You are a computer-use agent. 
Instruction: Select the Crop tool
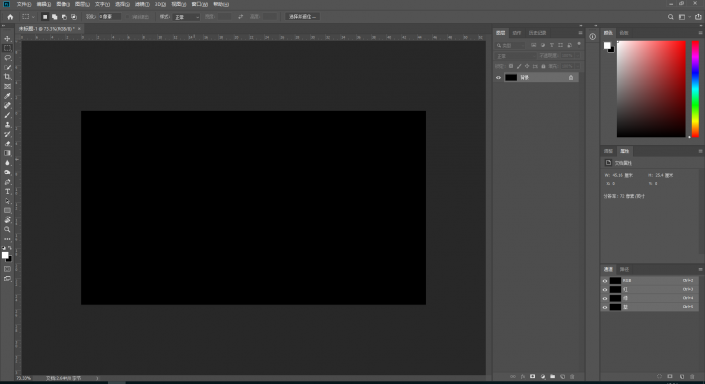(x=7, y=77)
